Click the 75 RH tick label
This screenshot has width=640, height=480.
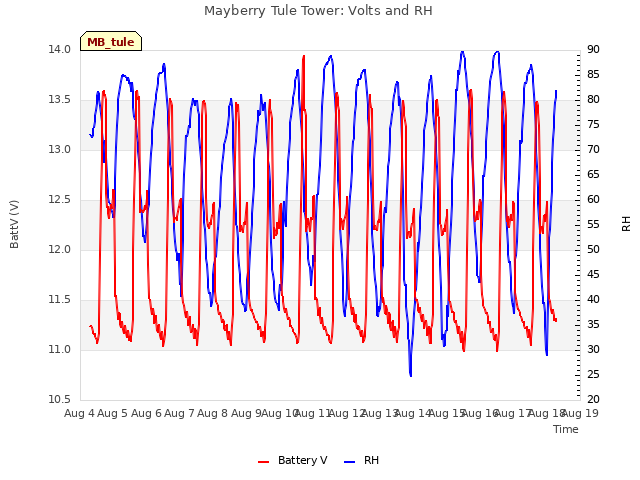click(x=593, y=125)
